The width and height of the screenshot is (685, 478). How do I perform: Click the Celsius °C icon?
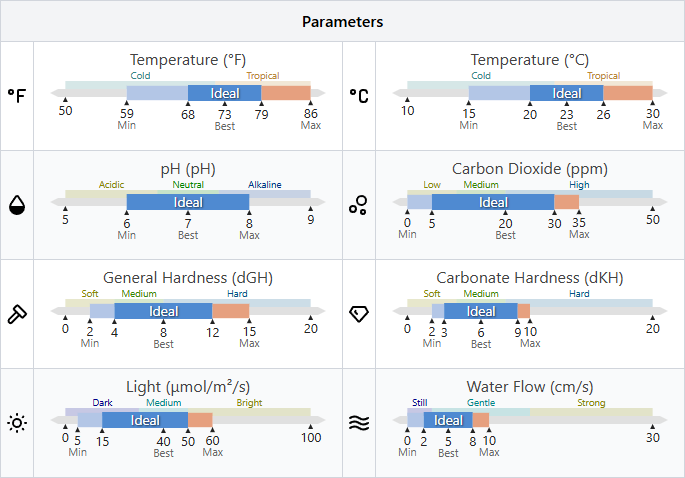point(358,96)
